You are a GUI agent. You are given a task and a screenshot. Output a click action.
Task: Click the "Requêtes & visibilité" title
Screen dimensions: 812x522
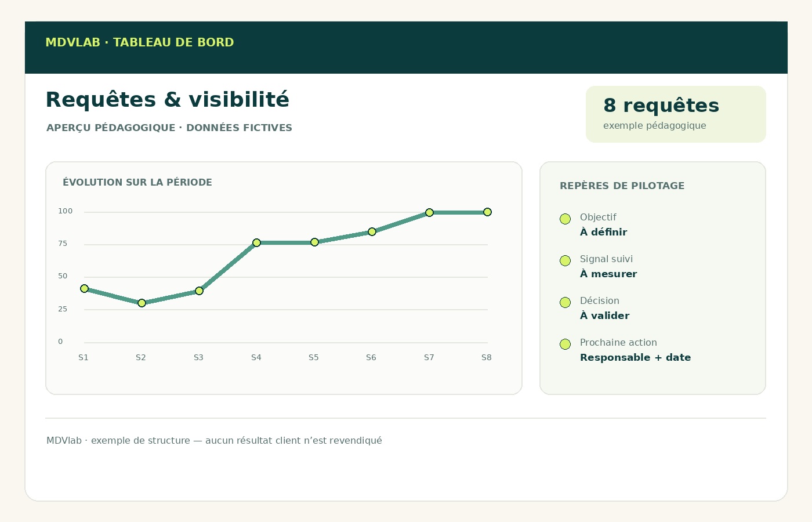coord(167,100)
